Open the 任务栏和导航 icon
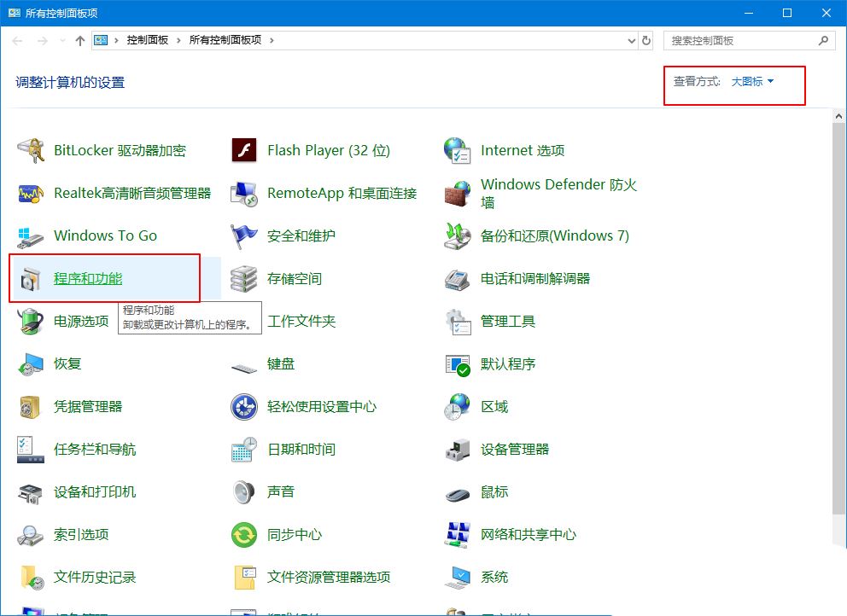Screen dimensions: 847x616 click(x=30, y=450)
